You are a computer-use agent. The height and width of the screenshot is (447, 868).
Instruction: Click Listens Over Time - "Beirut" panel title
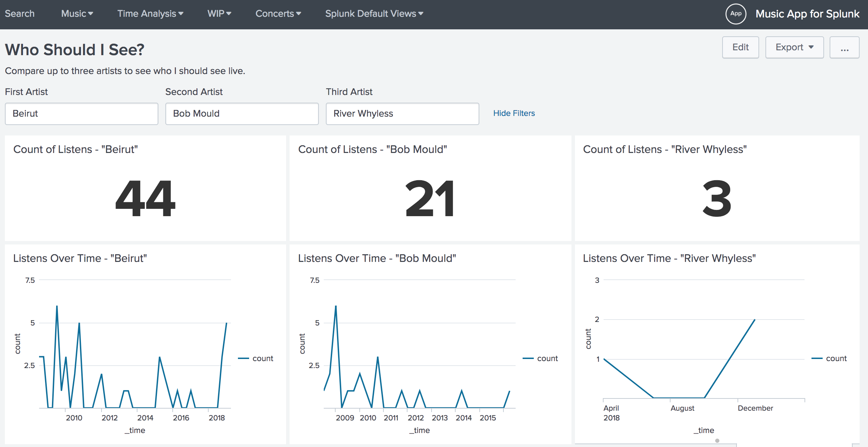click(80, 258)
